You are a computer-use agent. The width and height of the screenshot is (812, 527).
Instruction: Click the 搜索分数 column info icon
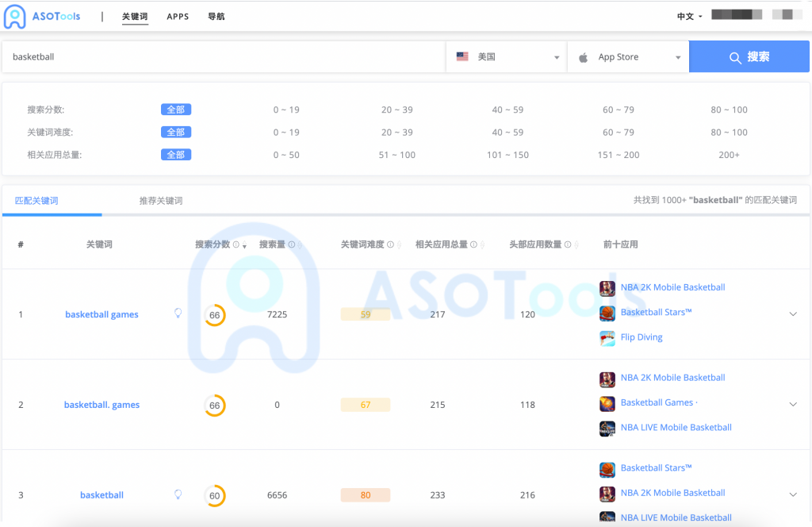point(236,244)
